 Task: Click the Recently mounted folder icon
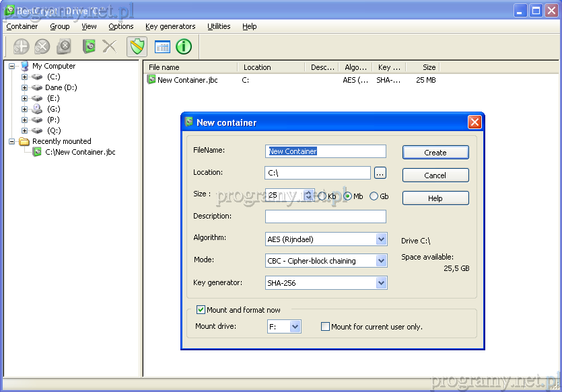(24, 141)
